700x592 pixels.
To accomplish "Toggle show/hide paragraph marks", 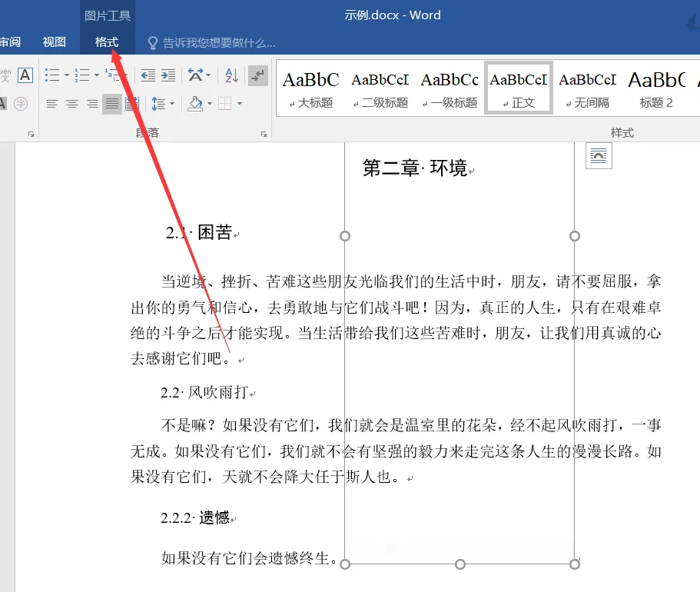I will tap(259, 75).
